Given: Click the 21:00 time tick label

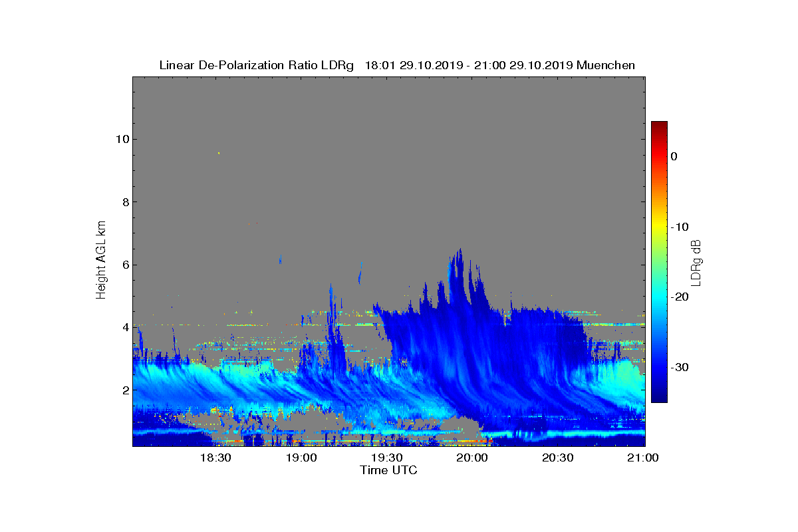Looking at the screenshot, I should click(643, 458).
